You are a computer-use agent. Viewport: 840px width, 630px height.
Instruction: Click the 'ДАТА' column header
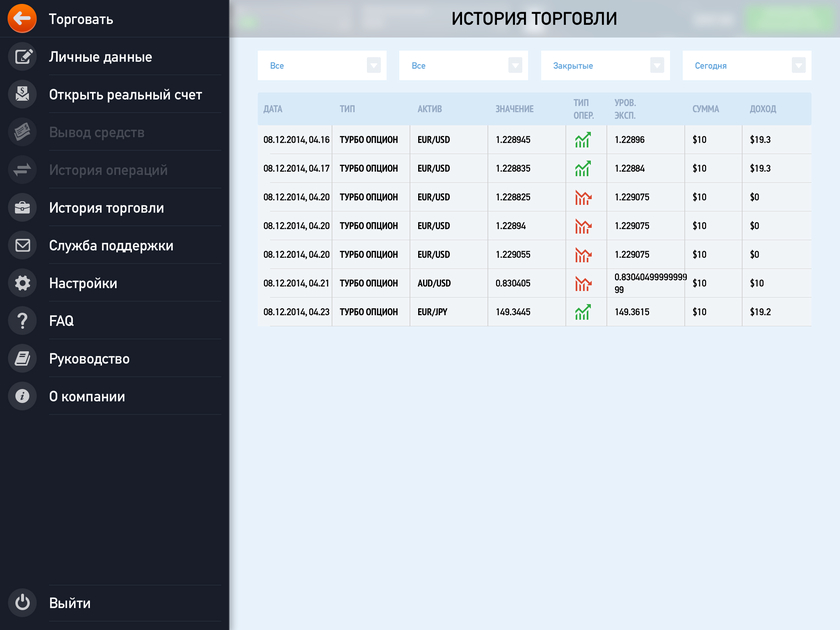[273, 109]
